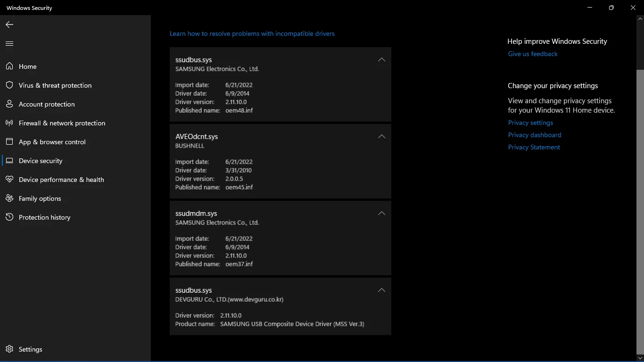Click the App & browser control window icon
Viewport: 644px width, 362px height.
click(x=9, y=142)
